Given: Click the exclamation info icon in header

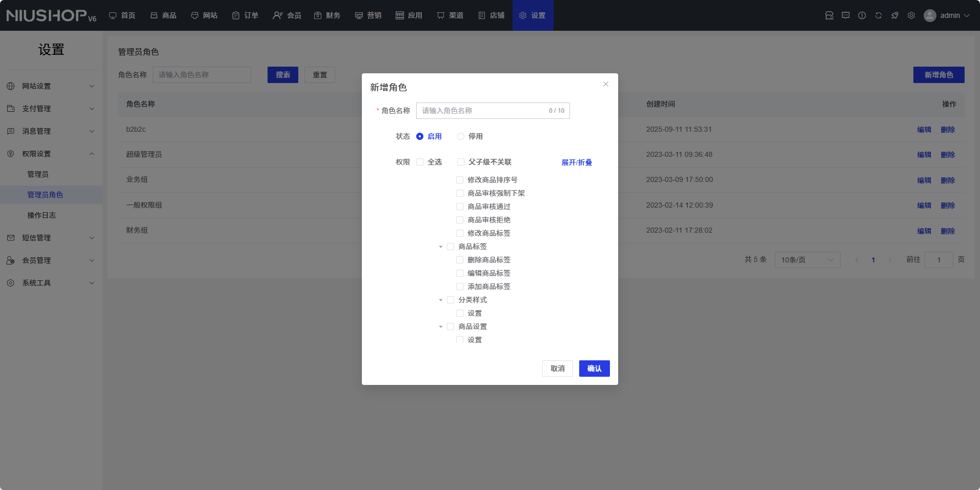Looking at the screenshot, I should click(x=862, y=15).
